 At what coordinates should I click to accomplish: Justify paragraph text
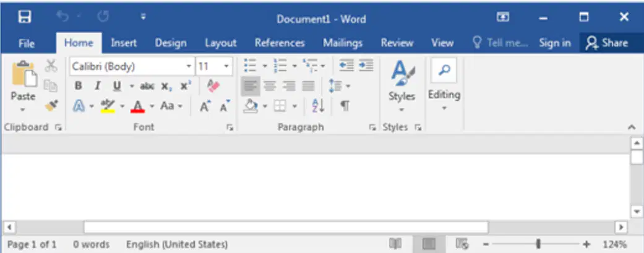pyautogui.click(x=309, y=86)
